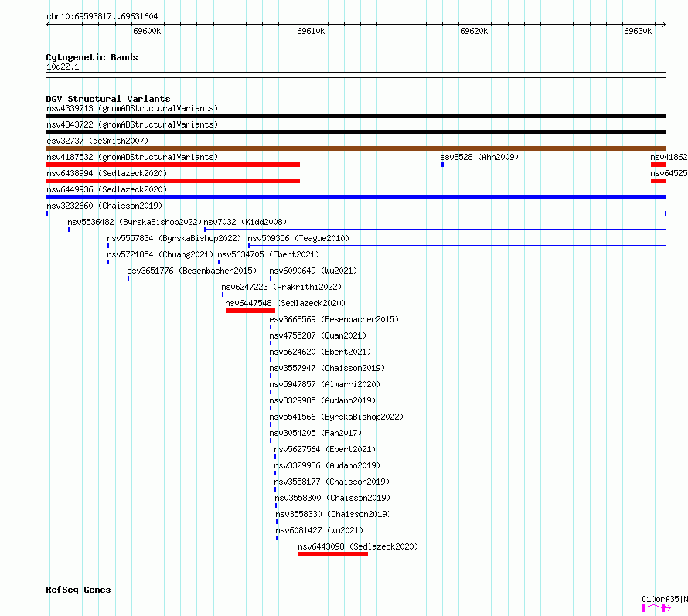The image size is (688, 616).
Task: Click the DGV Structural Variants track heading
Action: point(108,99)
